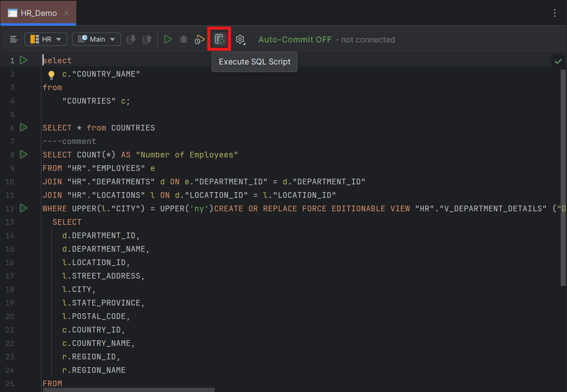Image resolution: width=567 pixels, height=392 pixels.
Task: Click the Commit transaction icon
Action: click(x=131, y=39)
